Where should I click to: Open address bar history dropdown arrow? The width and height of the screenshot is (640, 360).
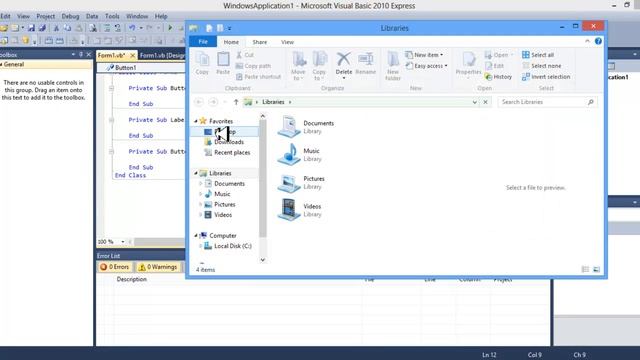coord(474,102)
